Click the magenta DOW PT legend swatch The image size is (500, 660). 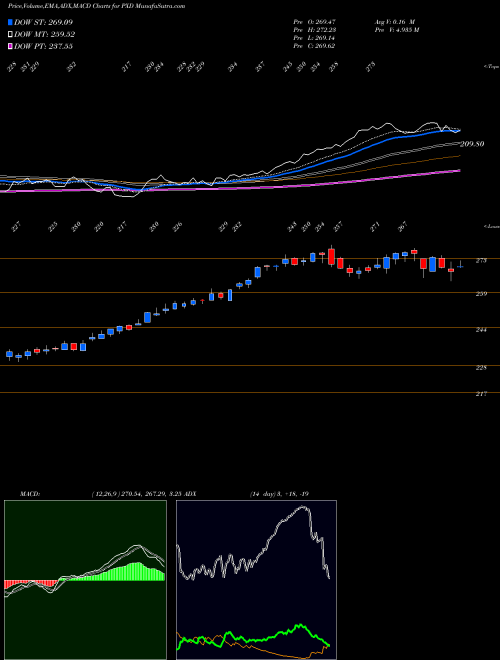click(x=10, y=46)
